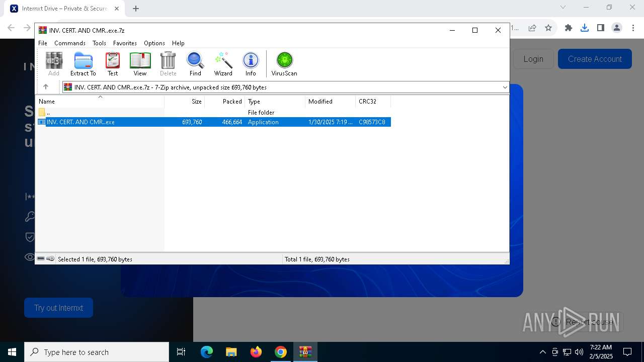Click the Extract To toolbar icon
The width and height of the screenshot is (644, 362).
point(83,64)
